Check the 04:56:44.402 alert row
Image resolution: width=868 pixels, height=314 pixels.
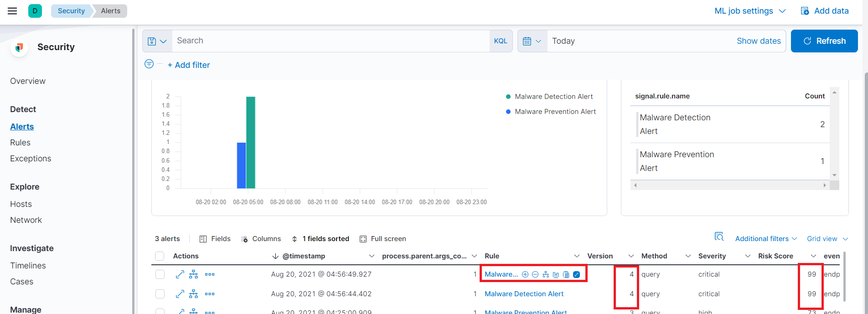[160, 294]
